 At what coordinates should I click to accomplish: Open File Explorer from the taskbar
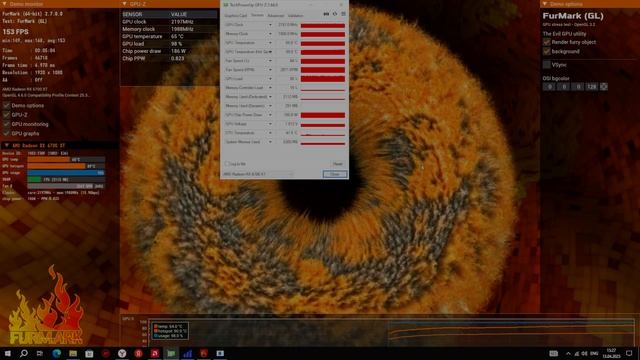(x=73, y=353)
